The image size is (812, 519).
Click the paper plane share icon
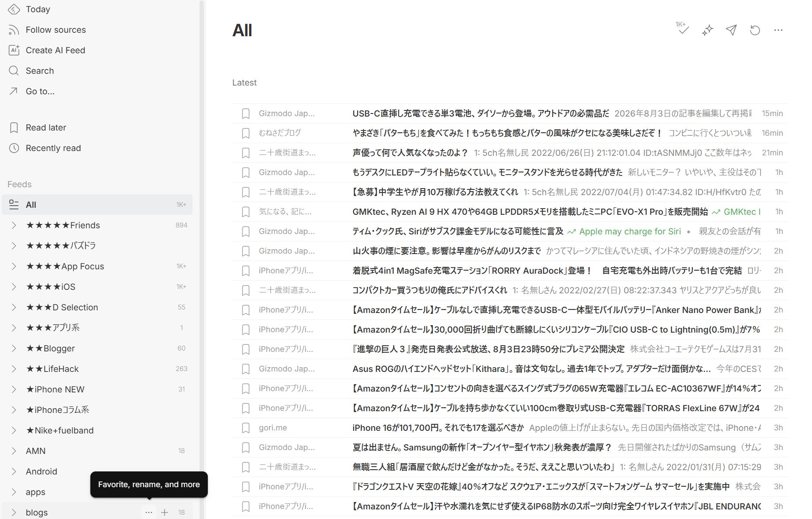[x=731, y=30]
